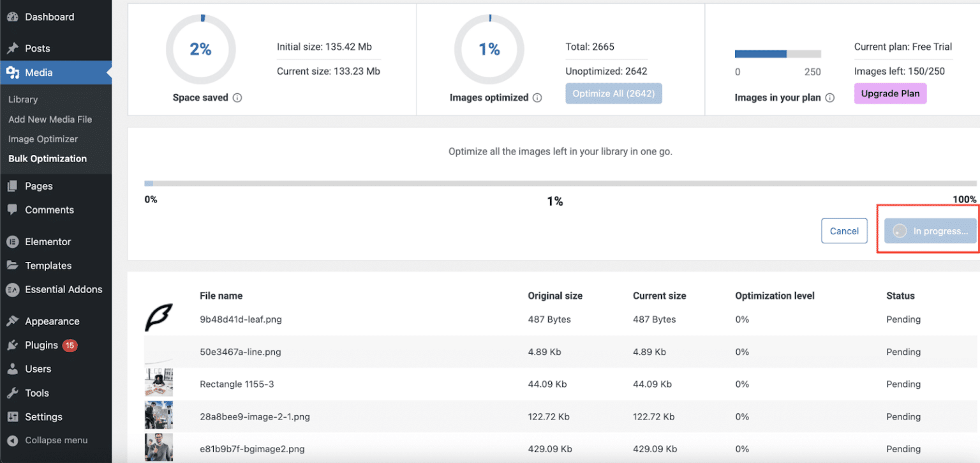The width and height of the screenshot is (980, 463).
Task: Open the Media Library
Action: tap(23, 99)
